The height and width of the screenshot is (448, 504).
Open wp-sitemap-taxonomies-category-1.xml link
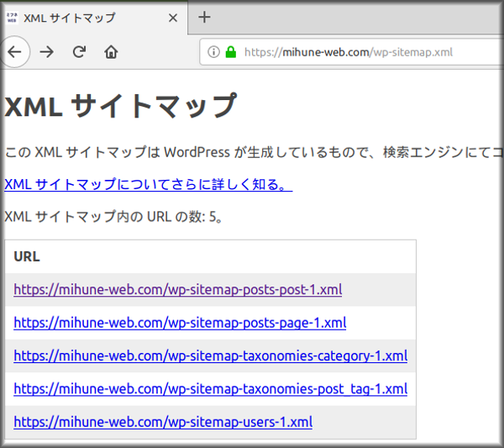[211, 356]
